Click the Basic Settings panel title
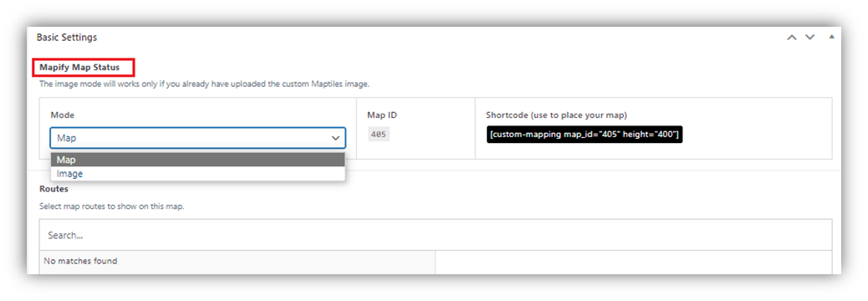This screenshot has height=301, width=868. coord(67,38)
